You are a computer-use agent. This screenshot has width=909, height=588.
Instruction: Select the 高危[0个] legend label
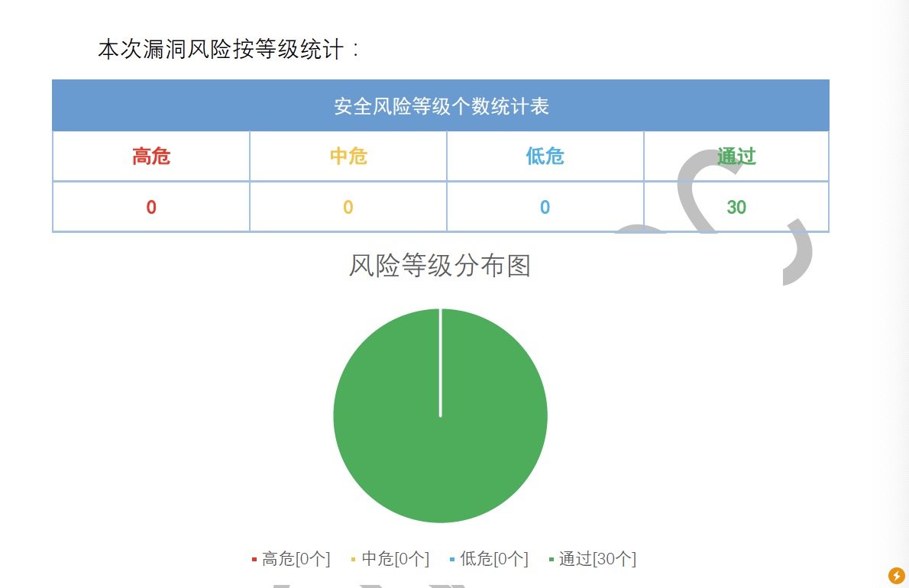coord(296,559)
